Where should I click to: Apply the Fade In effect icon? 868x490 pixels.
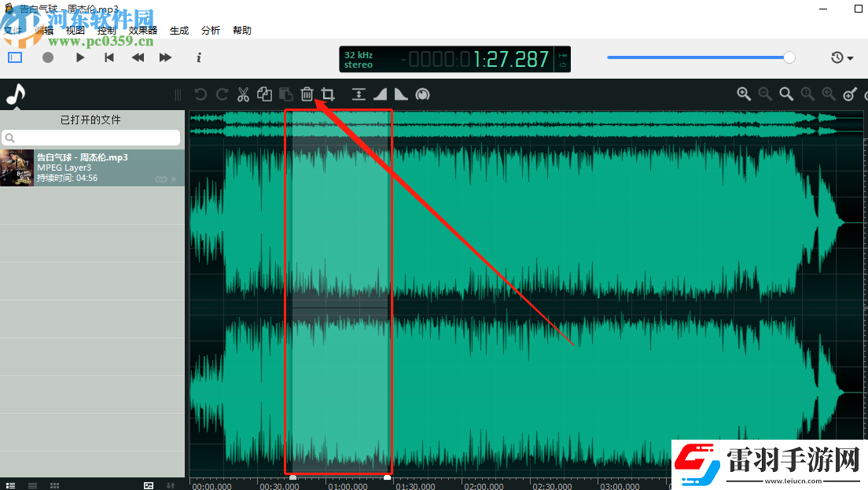point(381,94)
